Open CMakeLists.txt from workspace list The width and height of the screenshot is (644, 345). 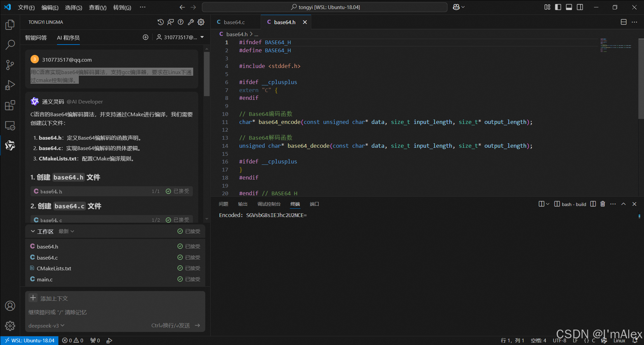(x=54, y=268)
